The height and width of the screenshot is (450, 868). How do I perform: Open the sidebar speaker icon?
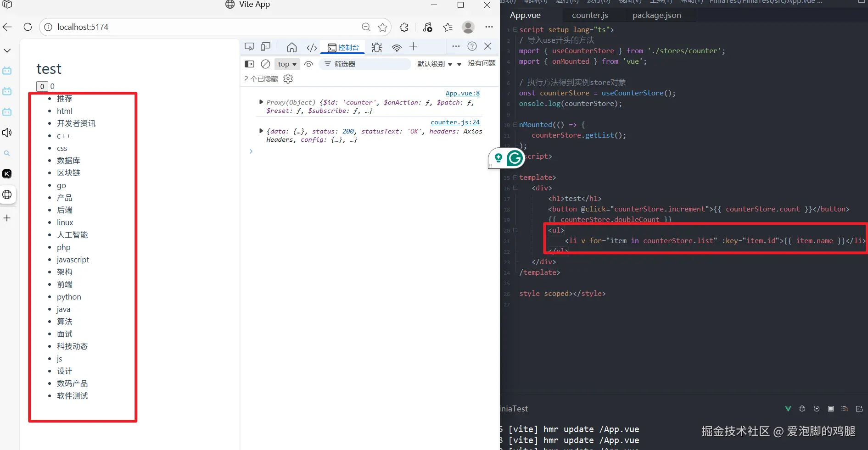coord(7,133)
